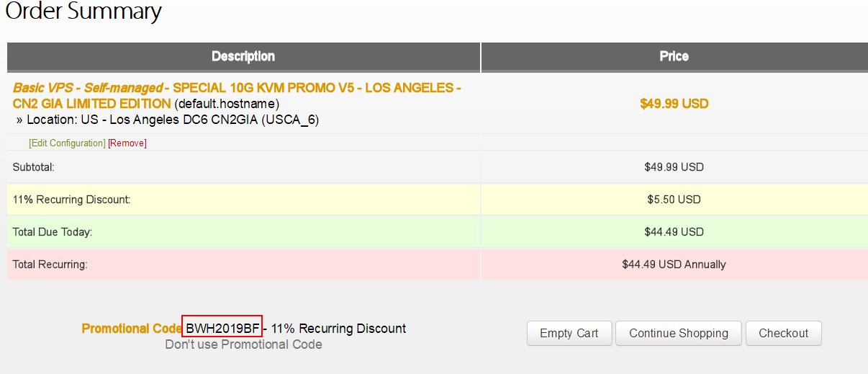Click the Continue Shopping button
The image size is (868, 374).
(678, 333)
